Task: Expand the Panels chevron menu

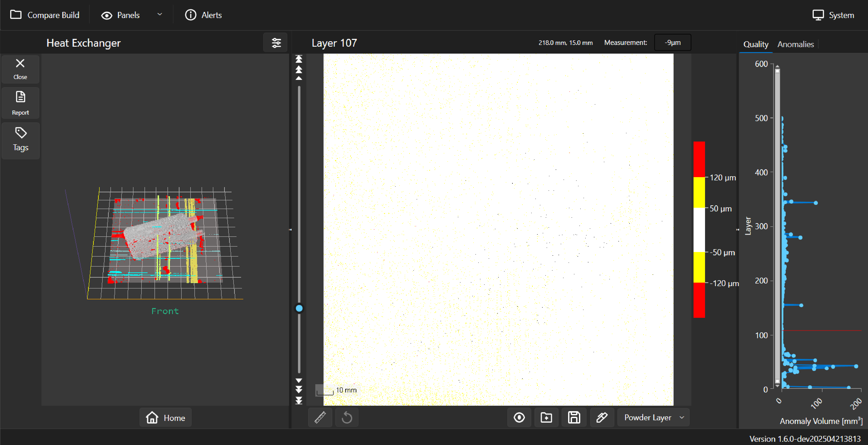Action: tap(160, 15)
